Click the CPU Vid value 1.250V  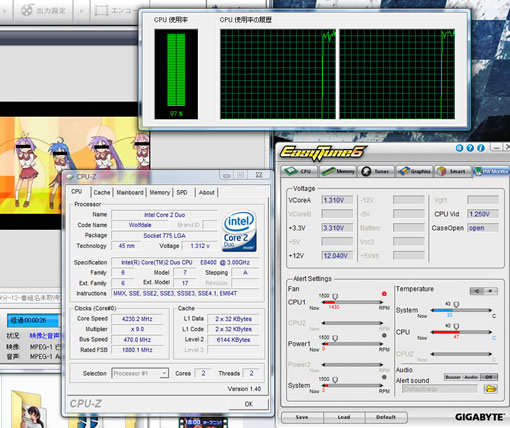[x=483, y=214]
